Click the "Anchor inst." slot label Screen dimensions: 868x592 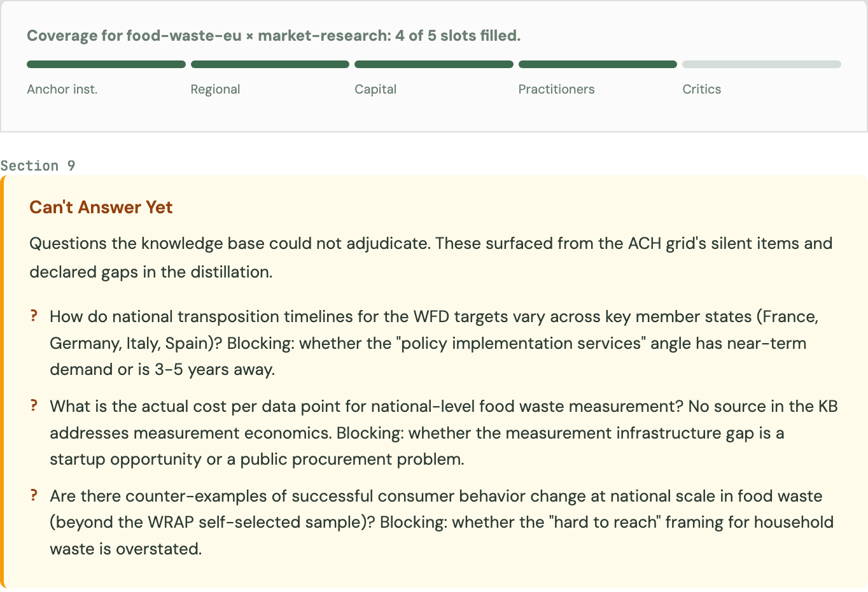click(x=62, y=89)
